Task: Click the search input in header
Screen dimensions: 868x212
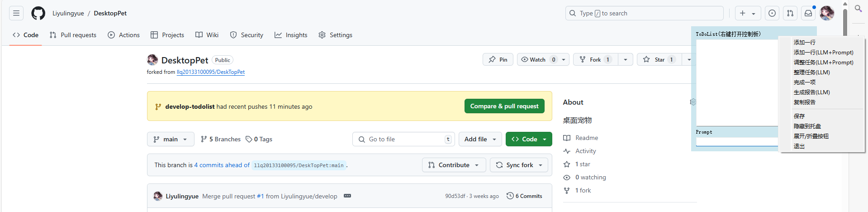Action: [644, 13]
